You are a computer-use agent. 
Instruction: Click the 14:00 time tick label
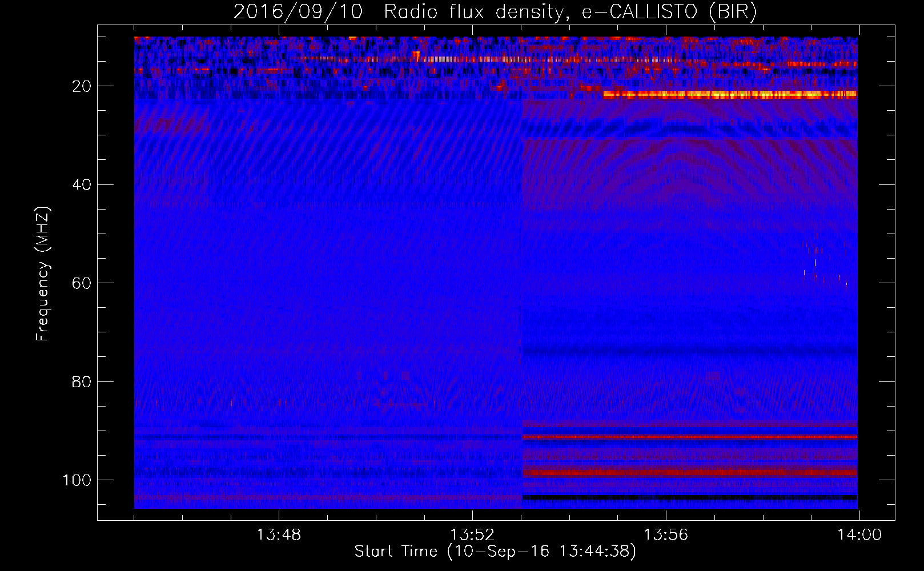859,535
